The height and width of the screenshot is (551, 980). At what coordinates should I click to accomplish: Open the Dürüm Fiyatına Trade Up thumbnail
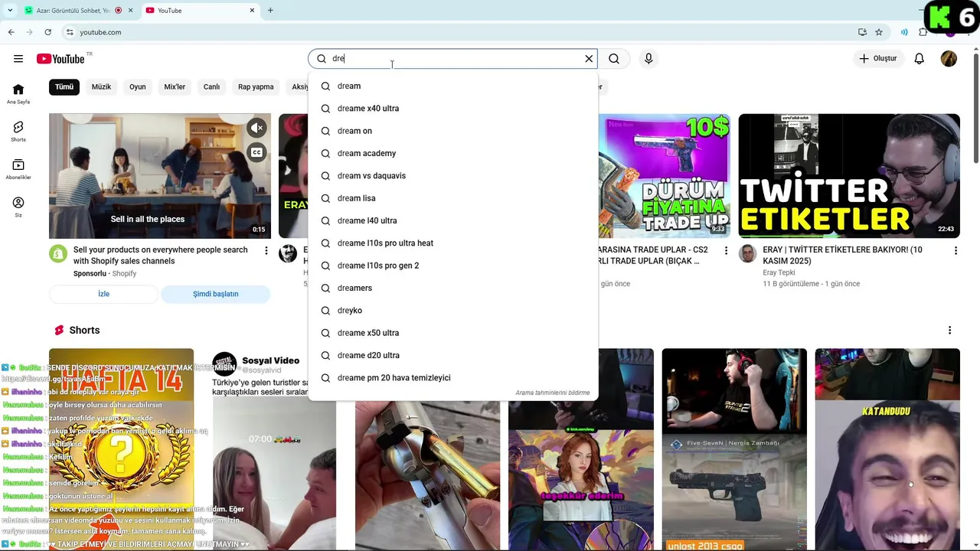pos(664,176)
